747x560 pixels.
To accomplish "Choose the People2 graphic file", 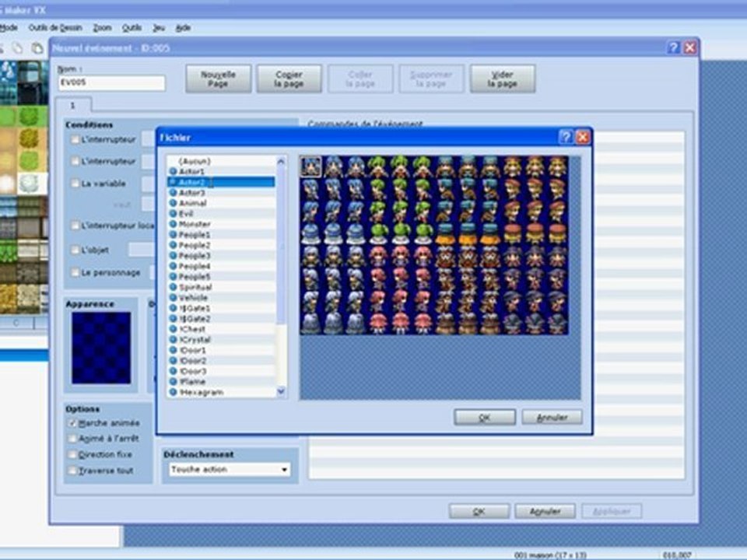I will click(221, 245).
